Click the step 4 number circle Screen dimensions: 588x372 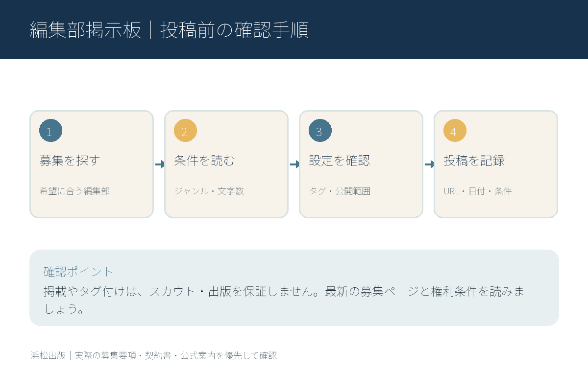pyautogui.click(x=455, y=131)
